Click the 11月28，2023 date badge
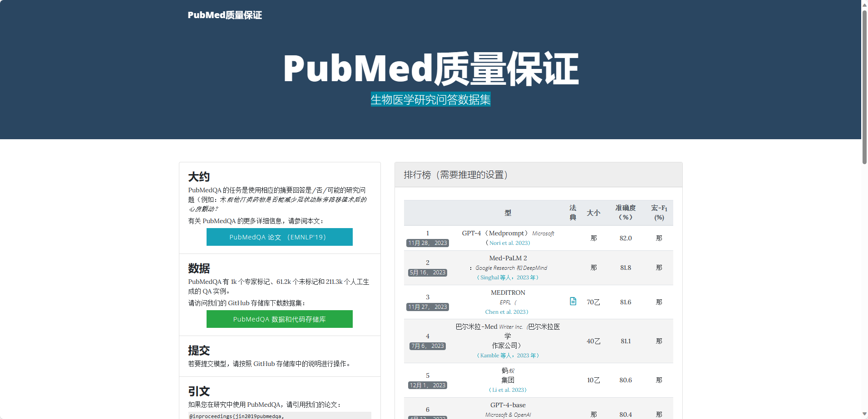This screenshot has width=868, height=419. tap(427, 243)
